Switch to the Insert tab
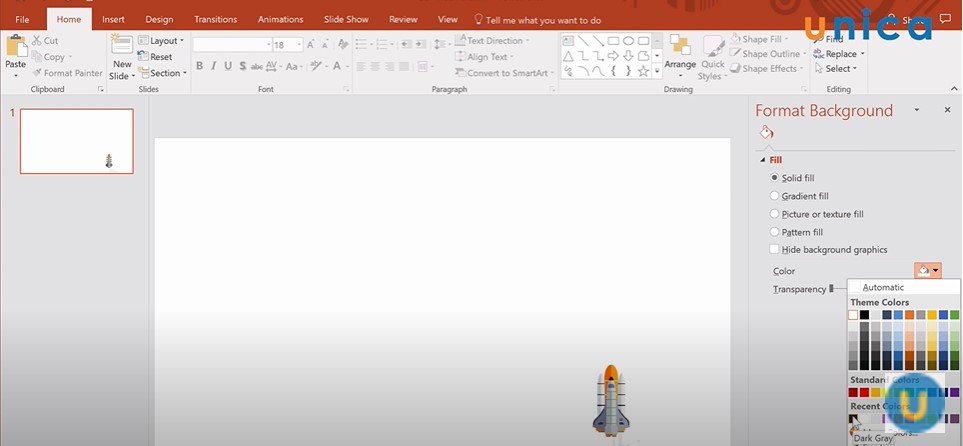 (113, 19)
